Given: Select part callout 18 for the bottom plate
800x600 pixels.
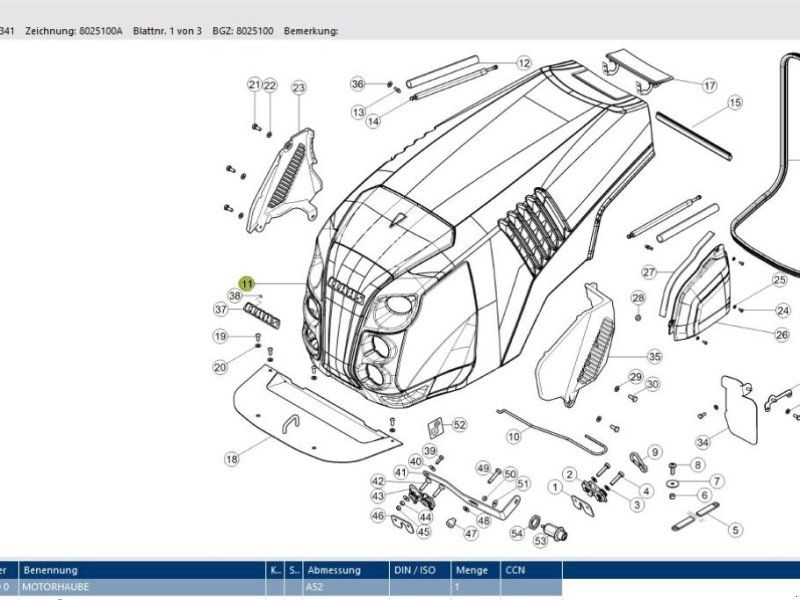Looking at the screenshot, I should (231, 459).
